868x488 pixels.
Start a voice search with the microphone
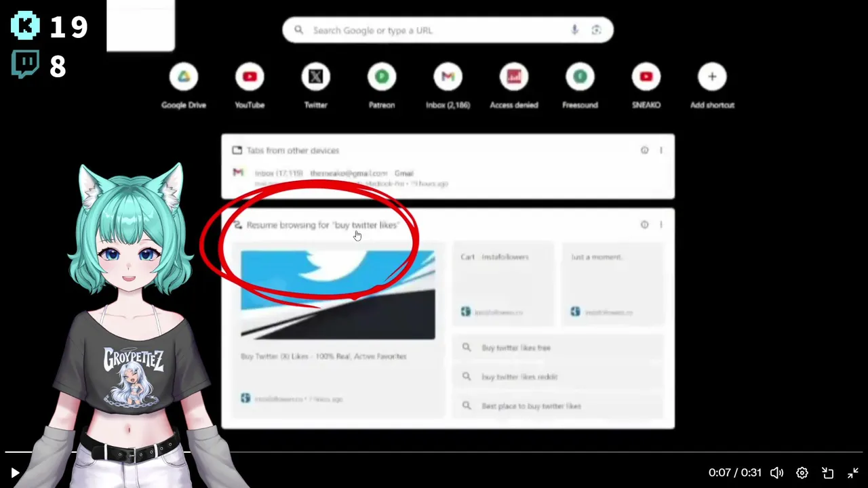click(x=574, y=30)
